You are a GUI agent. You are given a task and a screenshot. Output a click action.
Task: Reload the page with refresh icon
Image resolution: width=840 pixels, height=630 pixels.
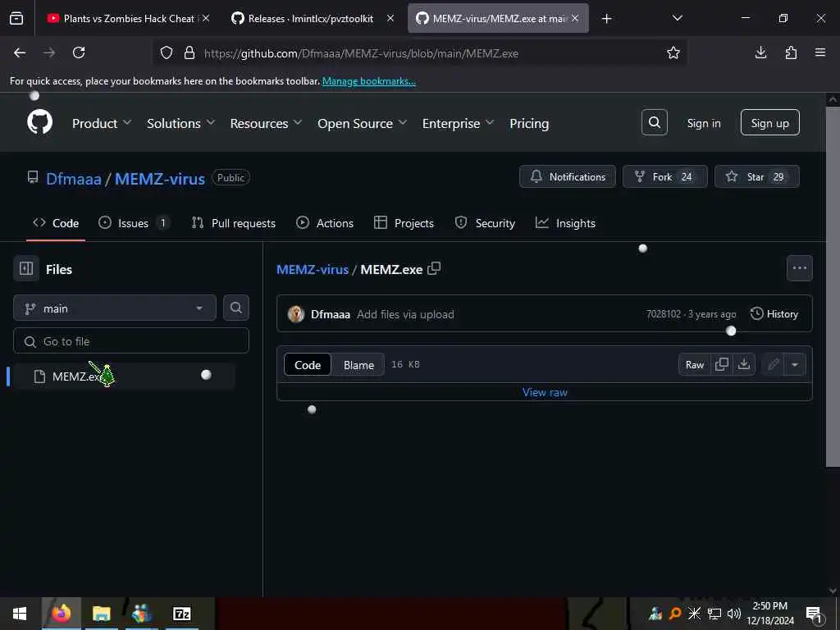click(79, 52)
